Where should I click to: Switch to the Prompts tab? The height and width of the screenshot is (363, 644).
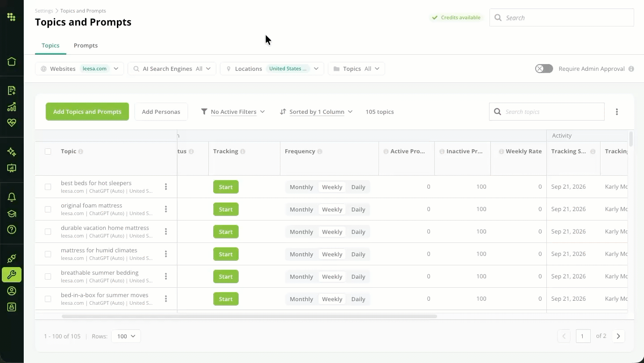(86, 46)
